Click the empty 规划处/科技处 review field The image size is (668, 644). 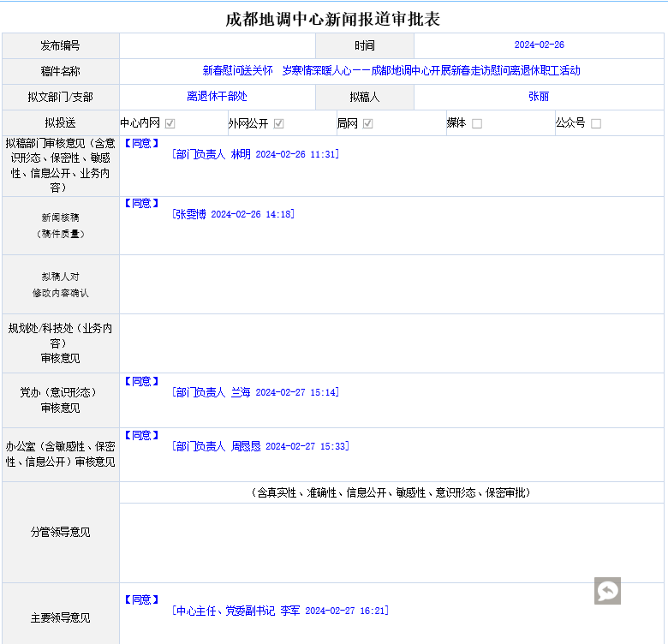click(x=391, y=343)
